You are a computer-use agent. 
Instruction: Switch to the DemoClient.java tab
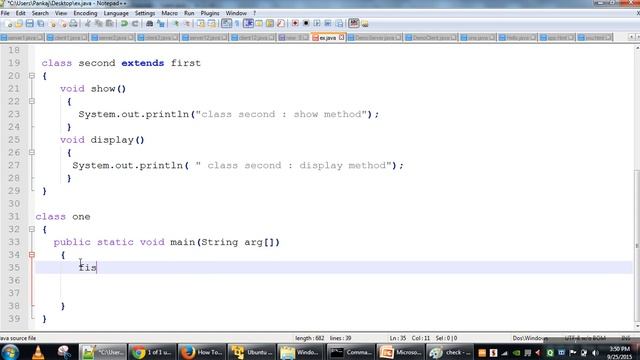[431, 38]
